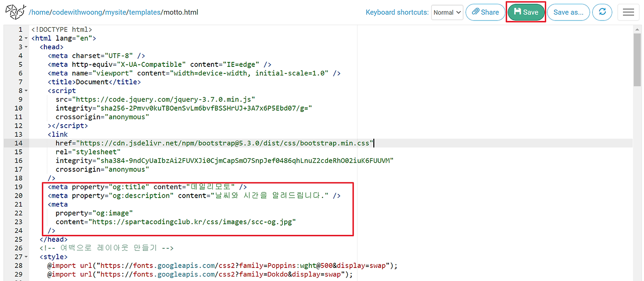The image size is (644, 281).
Task: Open the Keyboard shortcuts Normal dropdown
Action: (x=447, y=13)
